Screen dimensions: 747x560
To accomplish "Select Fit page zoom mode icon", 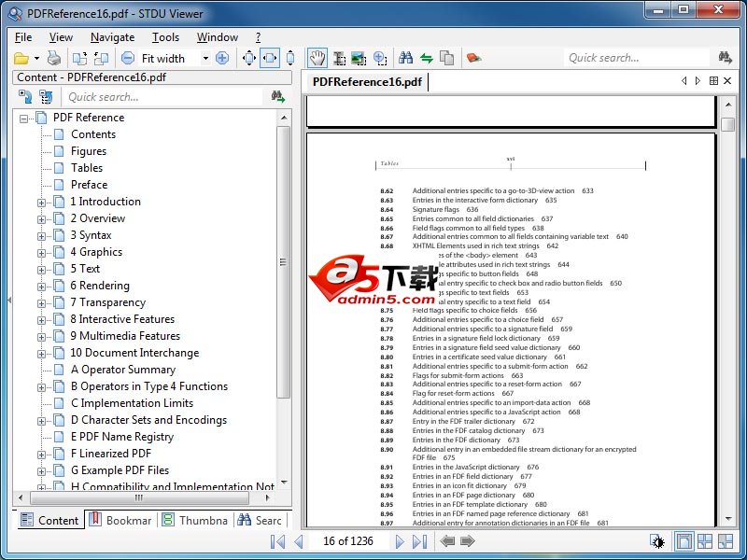I will (x=249, y=59).
